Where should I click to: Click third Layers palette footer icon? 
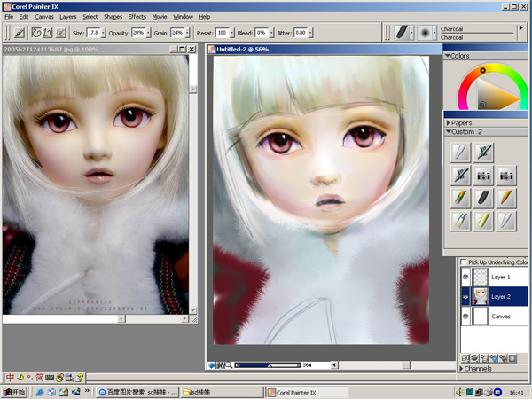484,358
